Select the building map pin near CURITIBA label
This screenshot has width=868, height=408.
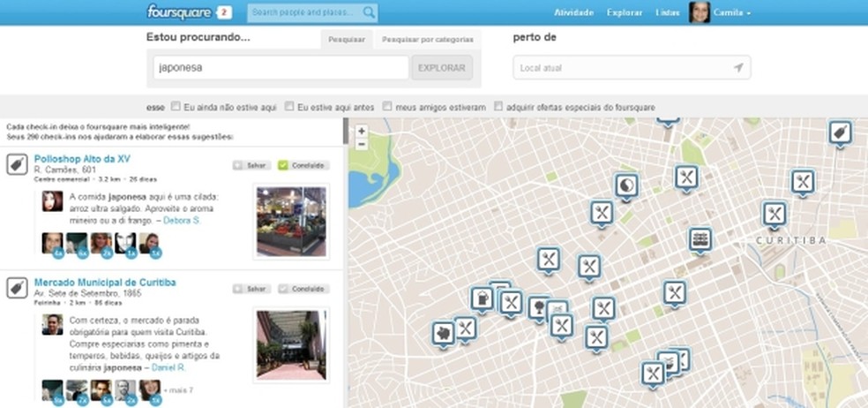pyautogui.click(x=700, y=239)
